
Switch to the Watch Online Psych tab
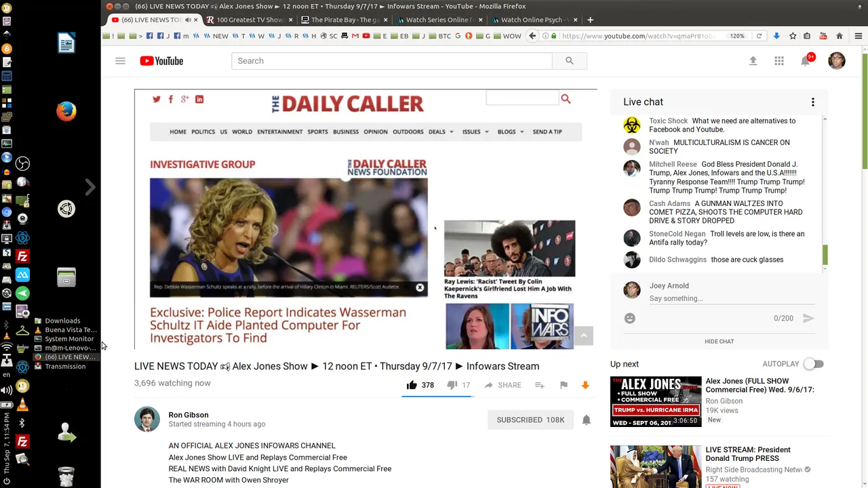tap(534, 20)
